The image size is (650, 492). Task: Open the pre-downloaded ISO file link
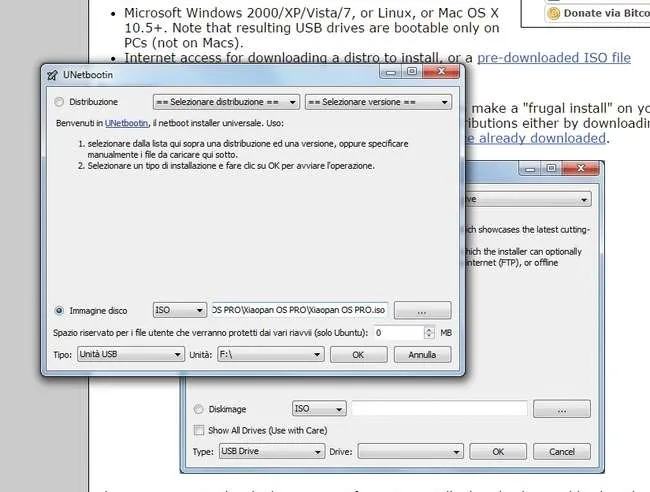[554, 58]
